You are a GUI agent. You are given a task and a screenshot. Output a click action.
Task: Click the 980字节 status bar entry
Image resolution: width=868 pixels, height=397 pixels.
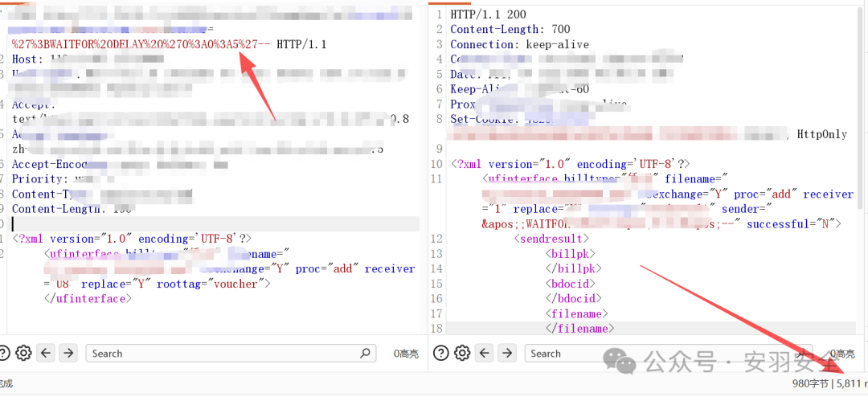(812, 383)
